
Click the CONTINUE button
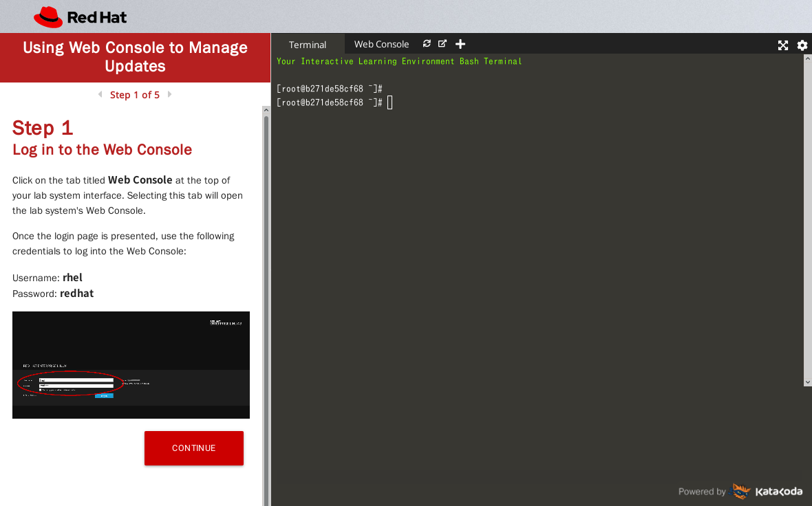[x=193, y=448]
